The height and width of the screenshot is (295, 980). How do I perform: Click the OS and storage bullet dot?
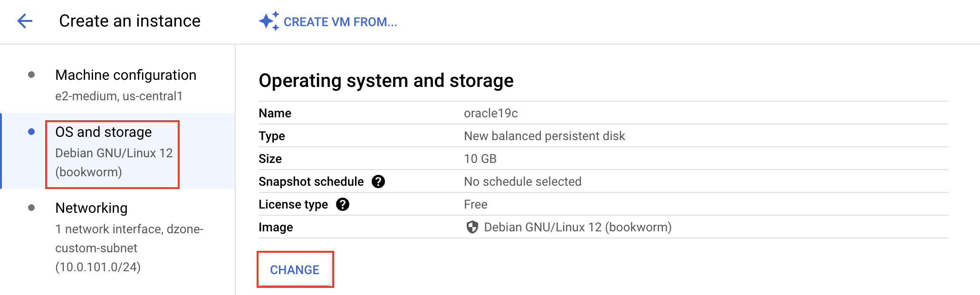tap(31, 132)
